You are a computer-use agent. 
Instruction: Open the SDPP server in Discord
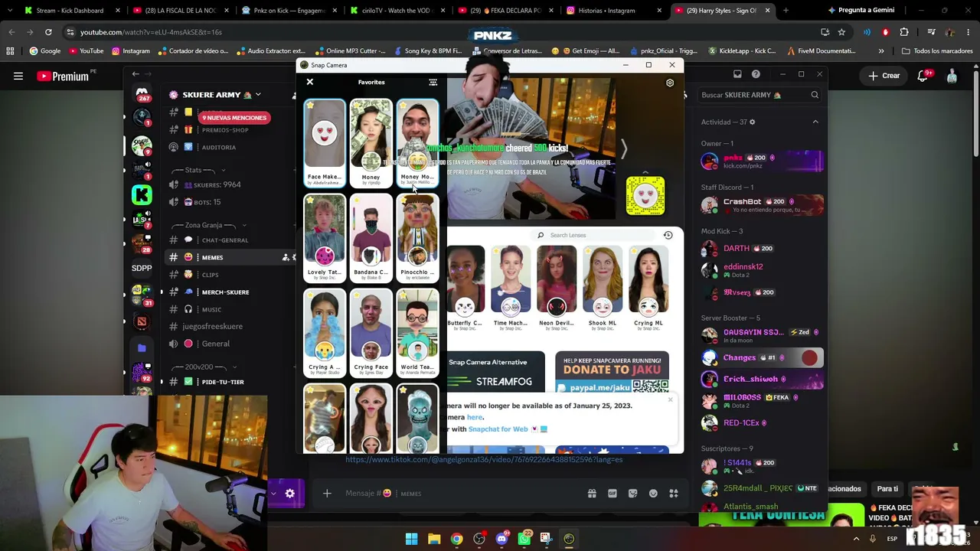[142, 268]
